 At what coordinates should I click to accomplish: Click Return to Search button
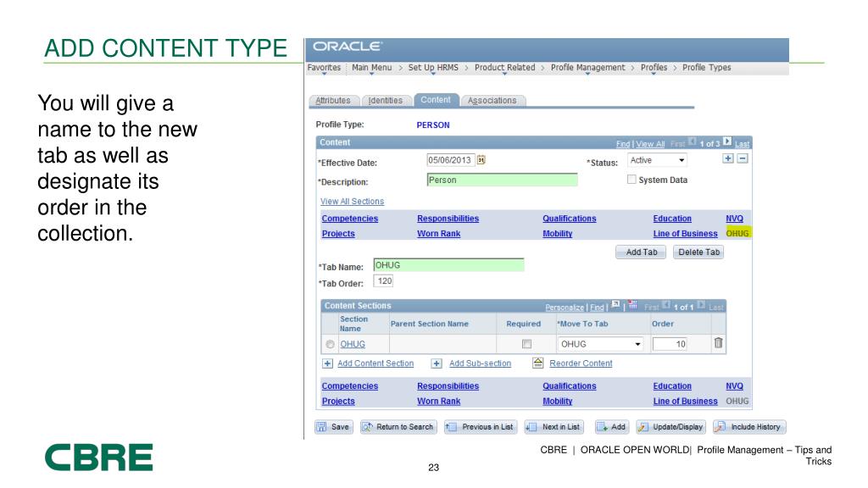tap(398, 427)
